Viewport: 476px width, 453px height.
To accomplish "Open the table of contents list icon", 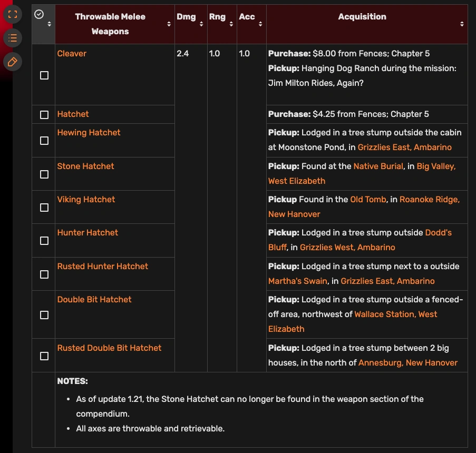I will point(13,38).
